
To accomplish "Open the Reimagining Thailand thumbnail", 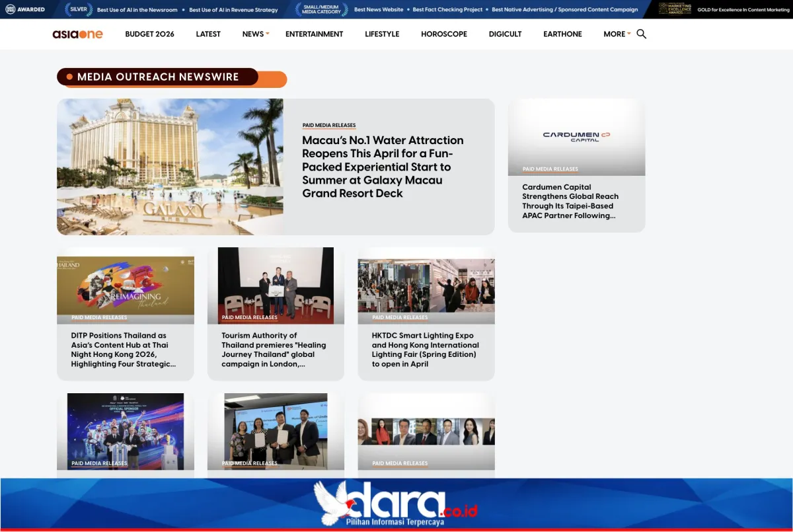I will click(126, 285).
